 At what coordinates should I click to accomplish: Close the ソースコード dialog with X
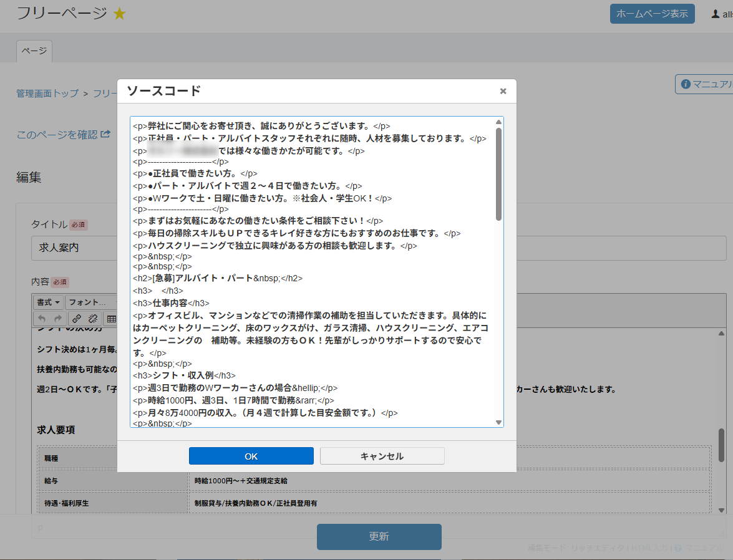click(x=503, y=91)
